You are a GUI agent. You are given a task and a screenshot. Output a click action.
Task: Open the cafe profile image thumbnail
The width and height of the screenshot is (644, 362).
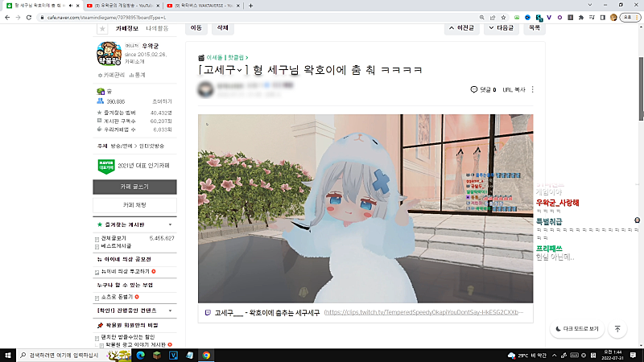click(x=109, y=54)
